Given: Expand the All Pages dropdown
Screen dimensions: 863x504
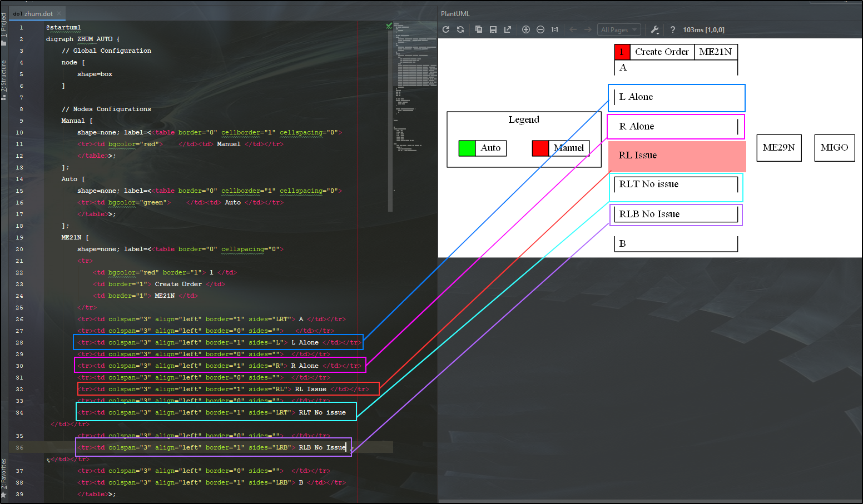Looking at the screenshot, I should pyautogui.click(x=619, y=29).
